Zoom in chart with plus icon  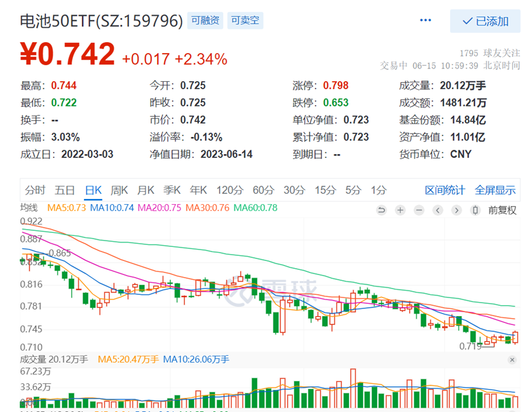pos(400,210)
